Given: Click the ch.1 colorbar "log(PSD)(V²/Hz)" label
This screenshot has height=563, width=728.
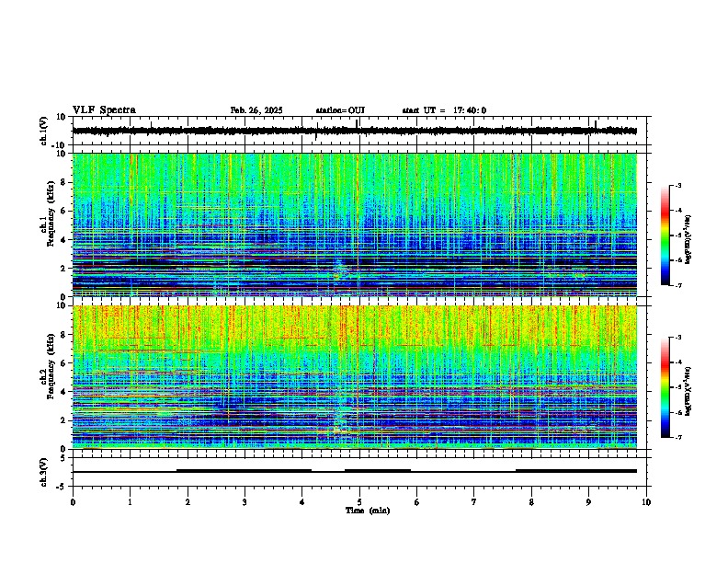Looking at the screenshot, I should (688, 240).
